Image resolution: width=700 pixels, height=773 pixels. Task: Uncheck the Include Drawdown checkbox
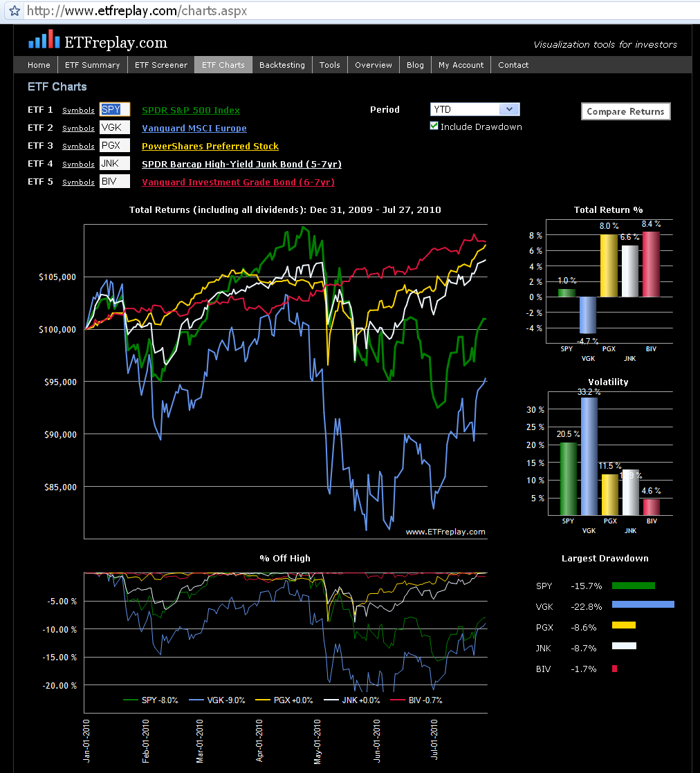pyautogui.click(x=434, y=127)
